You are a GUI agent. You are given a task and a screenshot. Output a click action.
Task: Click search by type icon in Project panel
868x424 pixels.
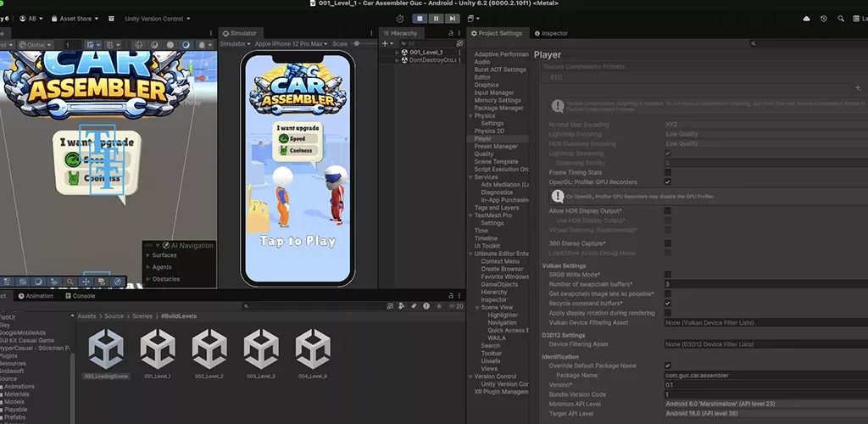pyautogui.click(x=401, y=305)
